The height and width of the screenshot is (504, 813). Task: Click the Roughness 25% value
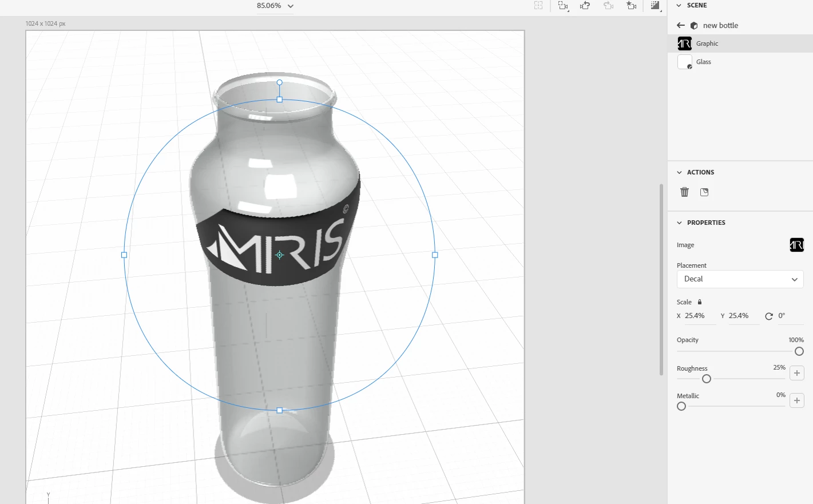779,367
